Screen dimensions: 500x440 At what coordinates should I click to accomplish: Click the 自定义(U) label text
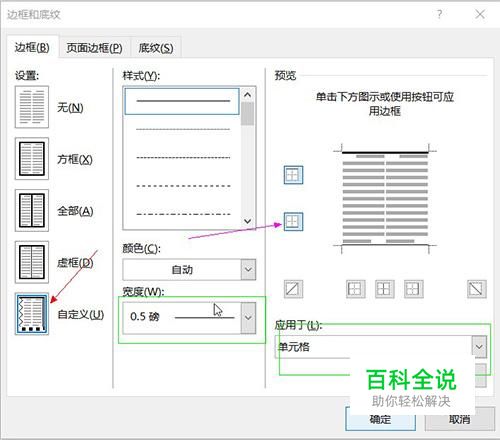[81, 314]
